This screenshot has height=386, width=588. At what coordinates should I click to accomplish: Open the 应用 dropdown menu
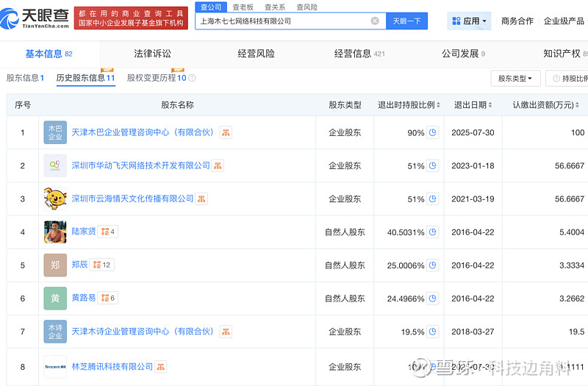point(469,21)
